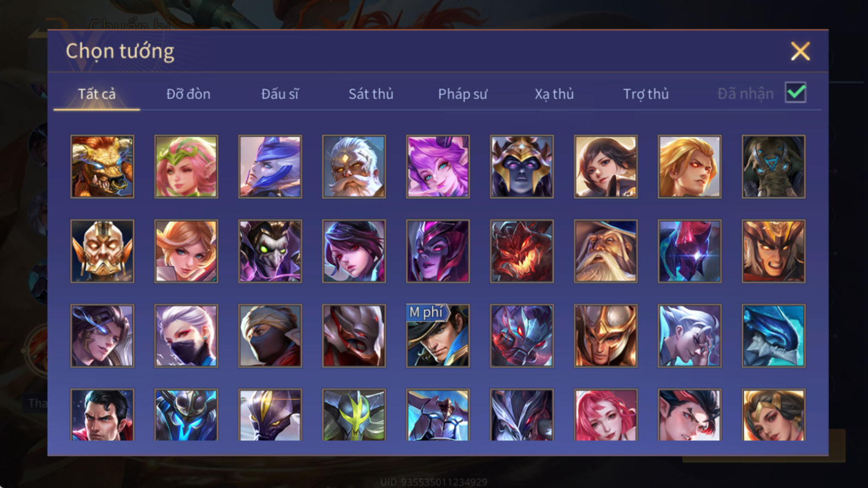This screenshot has width=868, height=488.
Task: Switch to the 'Đỡ đòn' tab
Action: tap(188, 94)
